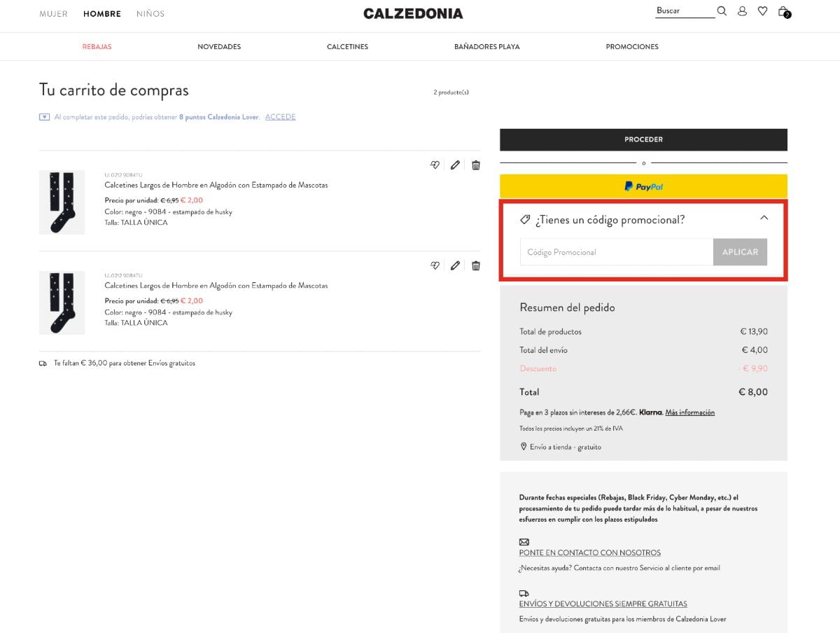Image resolution: width=840 pixels, height=633 pixels.
Task: Open Klarna Más información link
Action: pos(690,412)
